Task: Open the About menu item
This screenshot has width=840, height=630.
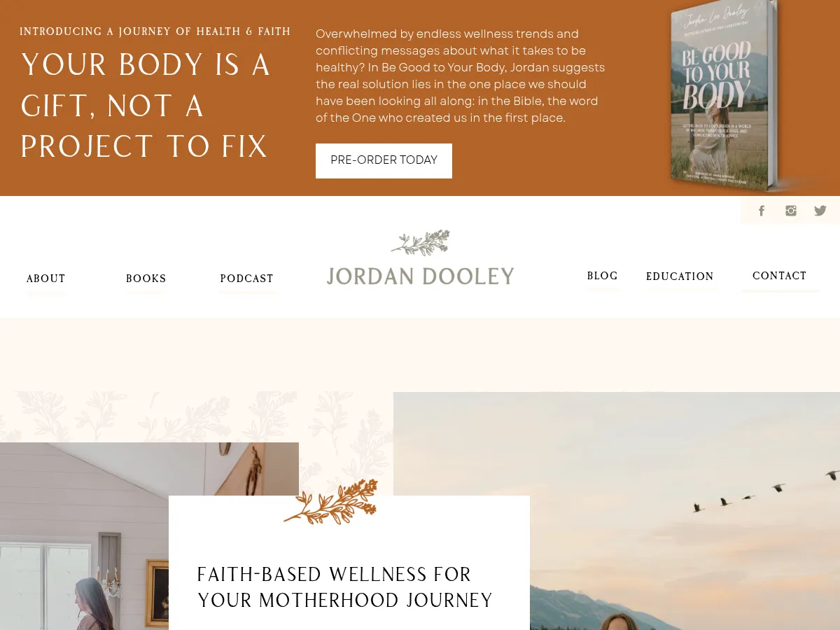Action: (x=46, y=279)
